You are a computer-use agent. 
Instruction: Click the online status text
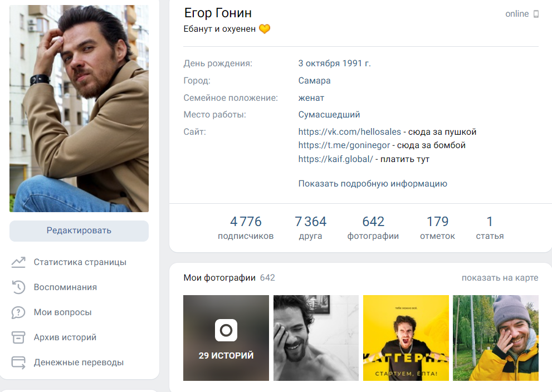(x=517, y=14)
